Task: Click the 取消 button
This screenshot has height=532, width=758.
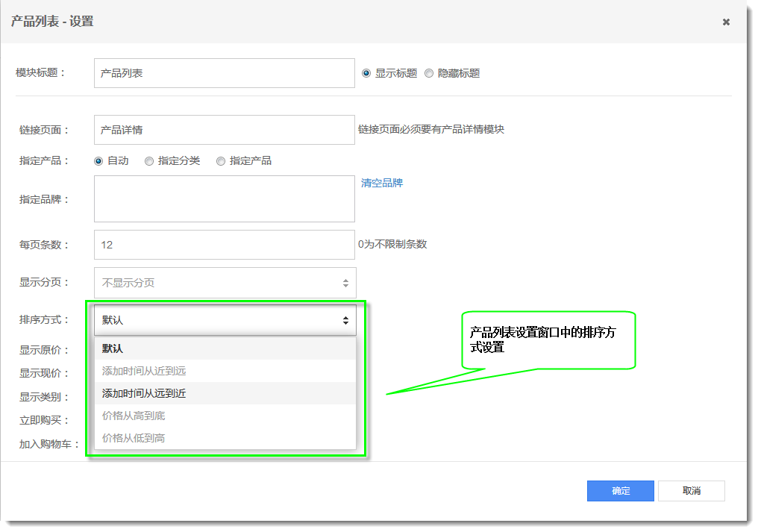Action: click(691, 491)
